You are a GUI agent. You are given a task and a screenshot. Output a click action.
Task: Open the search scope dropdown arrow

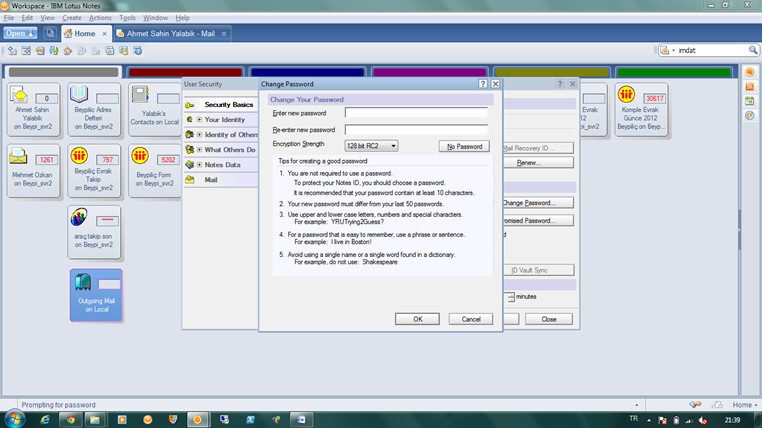674,50
